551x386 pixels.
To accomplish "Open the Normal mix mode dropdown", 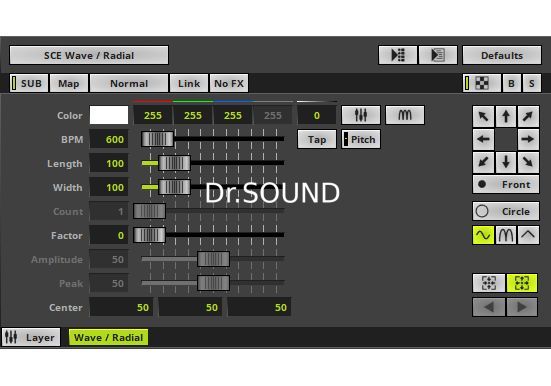I will (129, 83).
